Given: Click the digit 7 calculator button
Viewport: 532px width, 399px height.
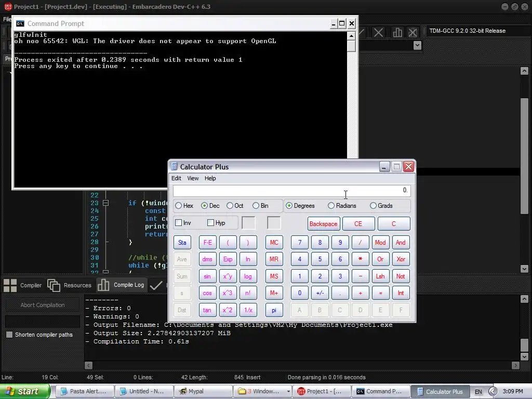Looking at the screenshot, I should click(300, 243).
